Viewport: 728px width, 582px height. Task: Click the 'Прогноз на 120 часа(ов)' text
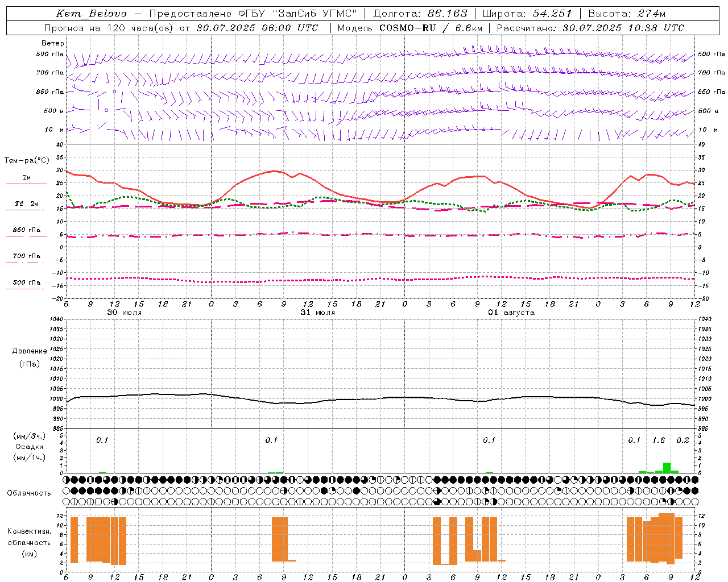[x=109, y=28]
